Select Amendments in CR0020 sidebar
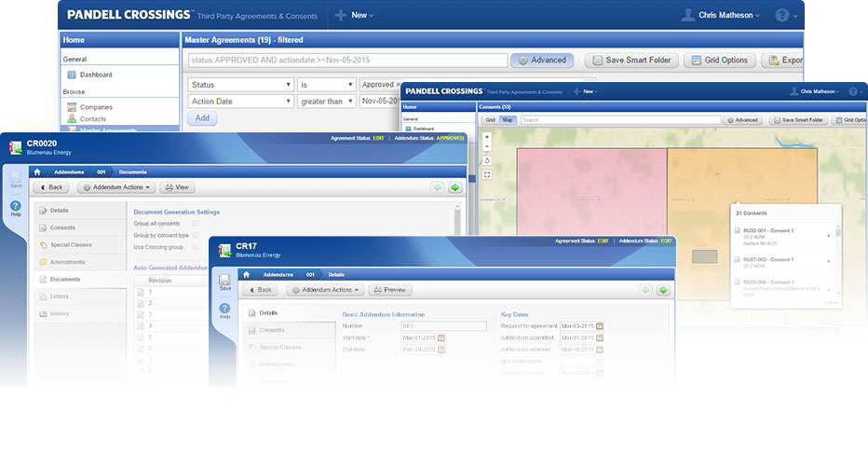868x454 pixels. click(x=80, y=262)
